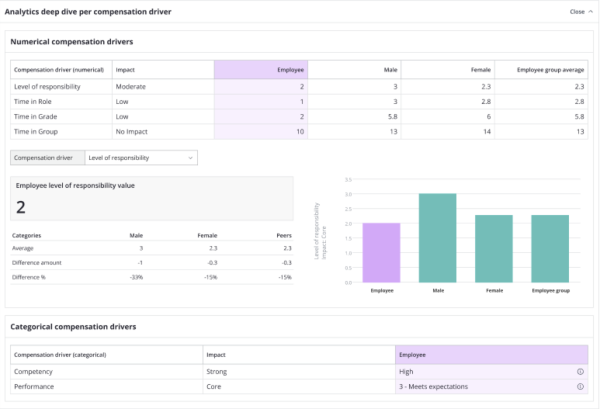Click the Male column header

tap(356, 70)
